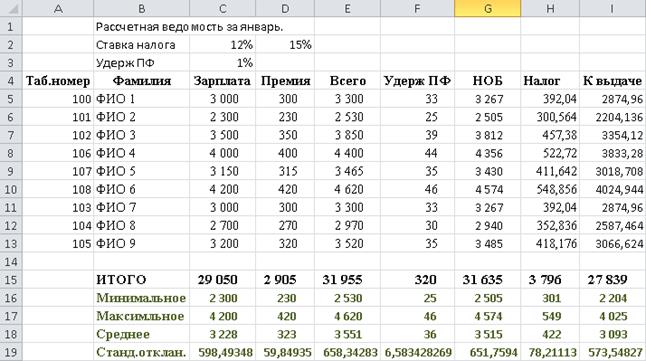Select standard deviation cell 598,49348
Image resolution: width=646 pixels, height=361 pixels.
[x=222, y=352]
